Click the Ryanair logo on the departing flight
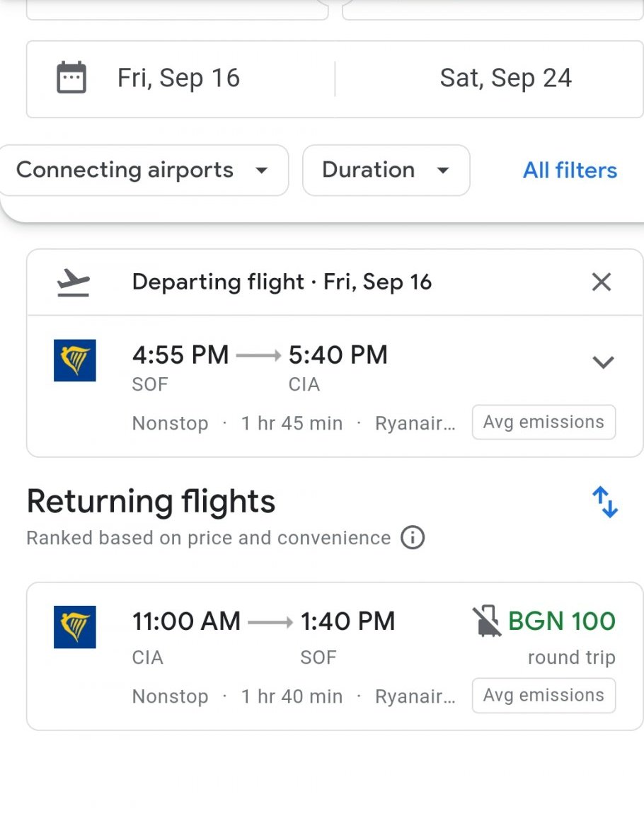 75,360
